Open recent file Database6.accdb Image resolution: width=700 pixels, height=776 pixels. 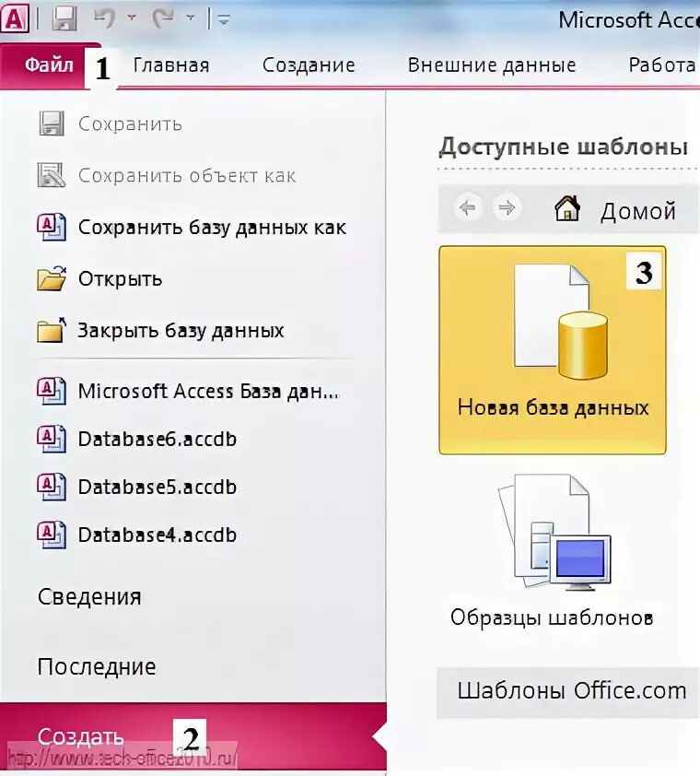tap(157, 439)
